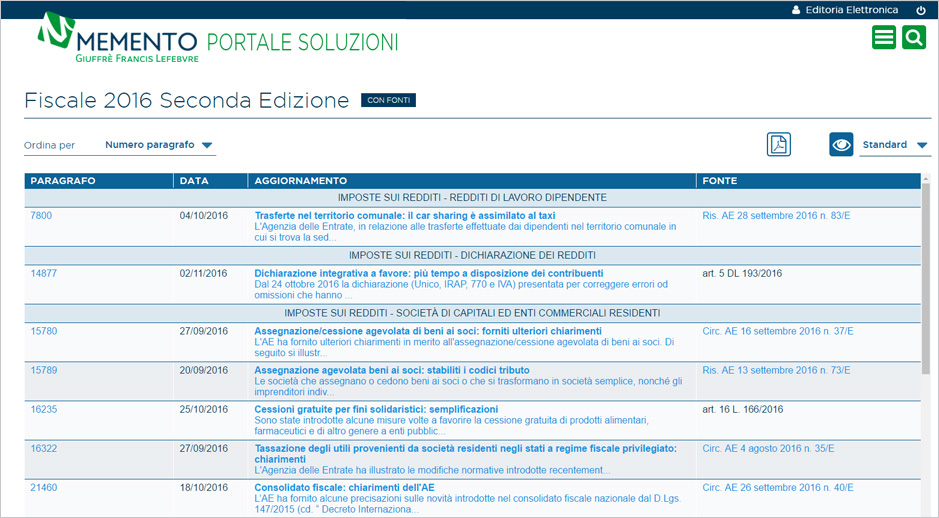Click the date 25/10/2016
The width and height of the screenshot is (939, 518).
pos(204,410)
